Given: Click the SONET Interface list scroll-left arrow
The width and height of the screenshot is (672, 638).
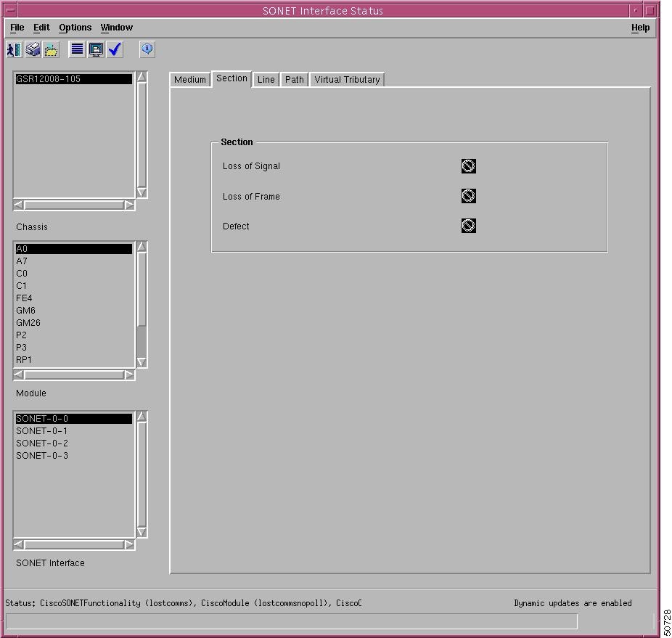Looking at the screenshot, I should point(18,545).
